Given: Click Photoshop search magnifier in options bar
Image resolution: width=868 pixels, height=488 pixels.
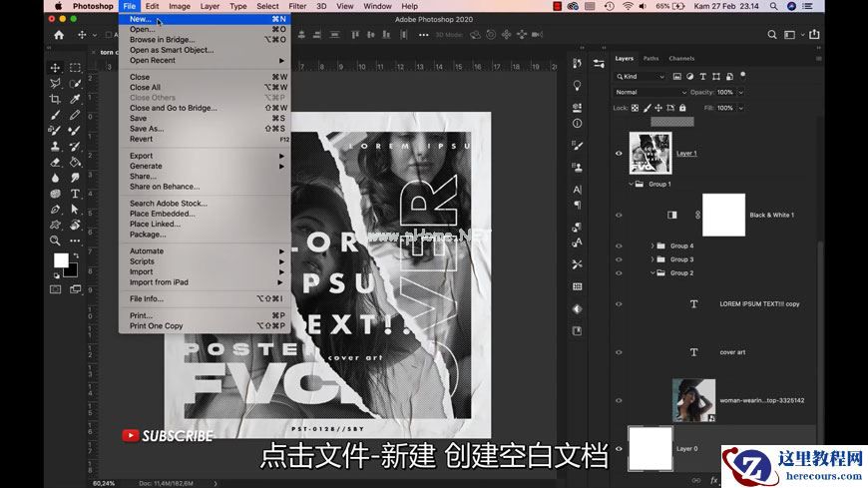Looking at the screenshot, I should [771, 34].
